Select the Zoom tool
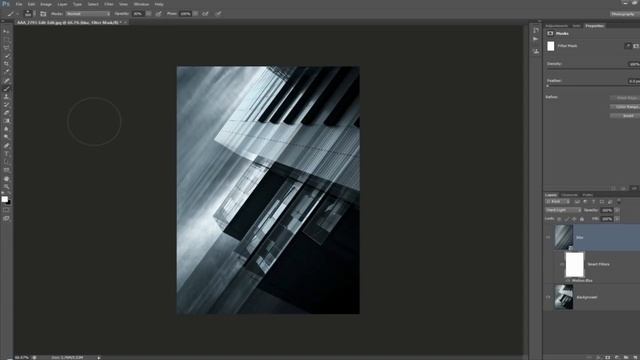Screen dimensions: 640x360 click(6, 187)
